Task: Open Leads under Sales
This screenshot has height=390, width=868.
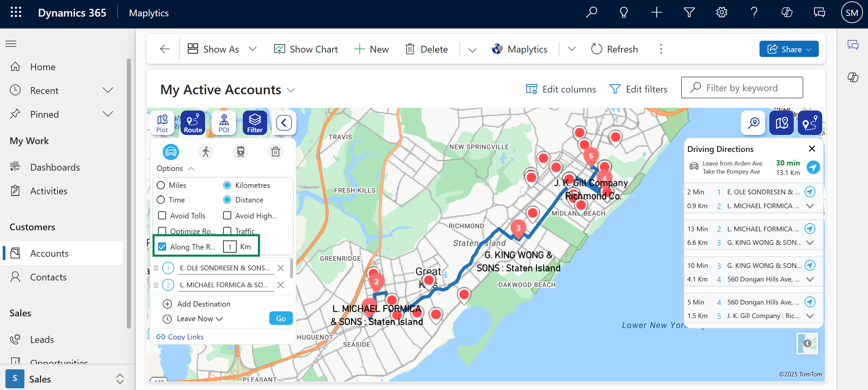Action: click(x=42, y=339)
